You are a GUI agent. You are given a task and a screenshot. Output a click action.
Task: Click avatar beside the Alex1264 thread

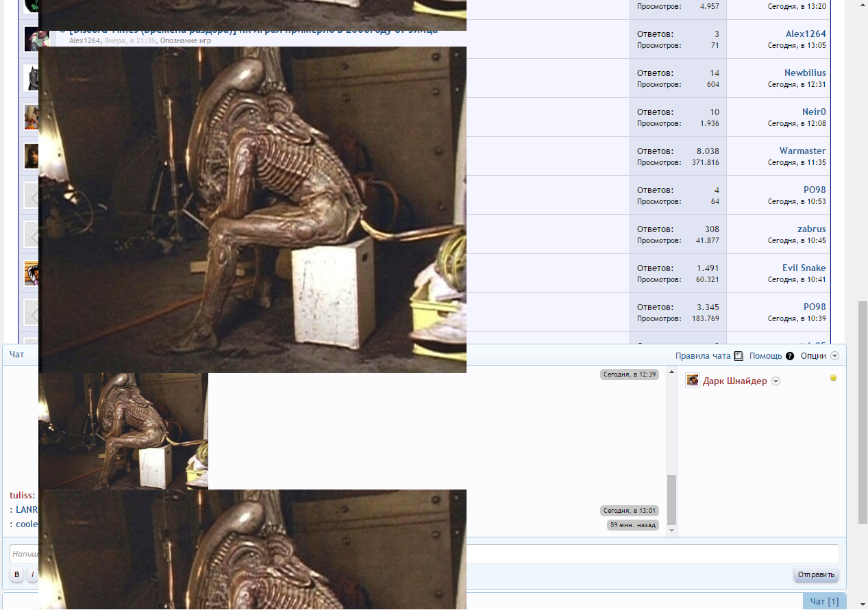click(x=31, y=39)
